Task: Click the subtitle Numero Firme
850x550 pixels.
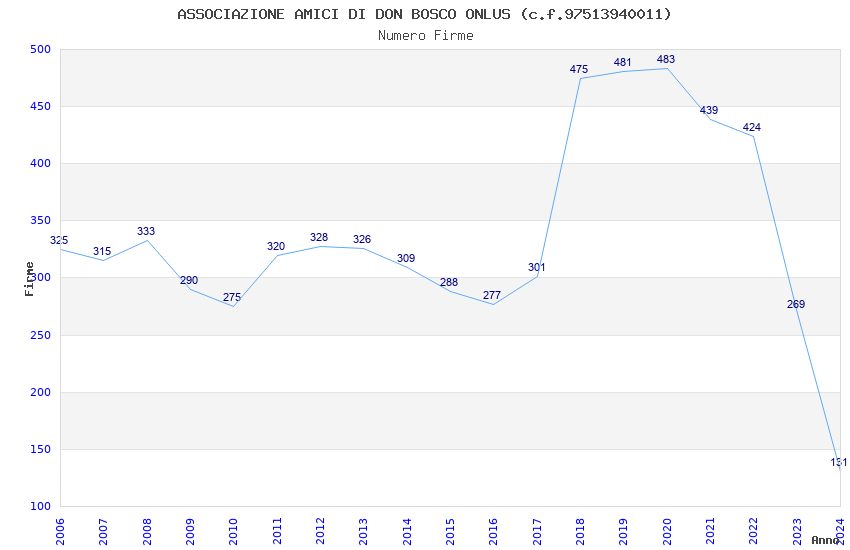Action: point(426,35)
